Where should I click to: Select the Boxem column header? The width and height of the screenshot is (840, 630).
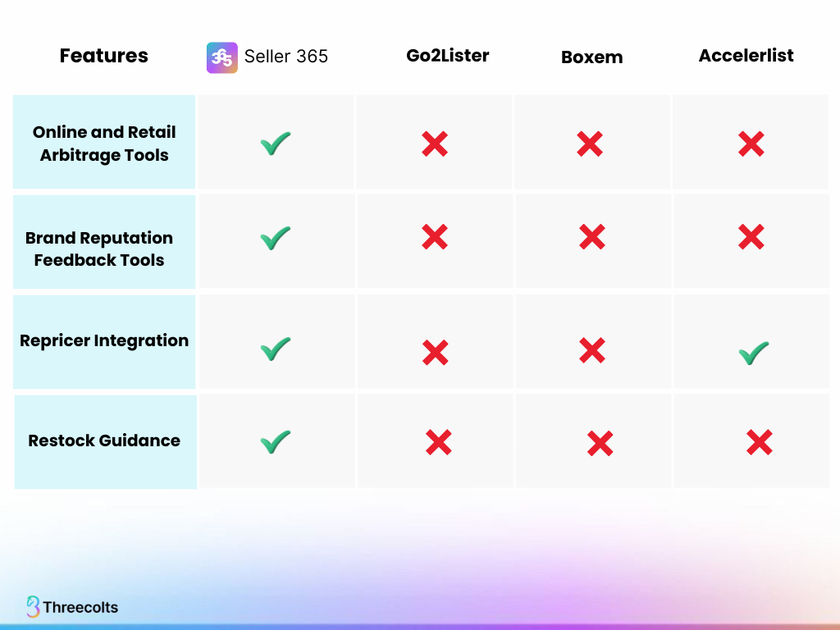click(x=591, y=57)
